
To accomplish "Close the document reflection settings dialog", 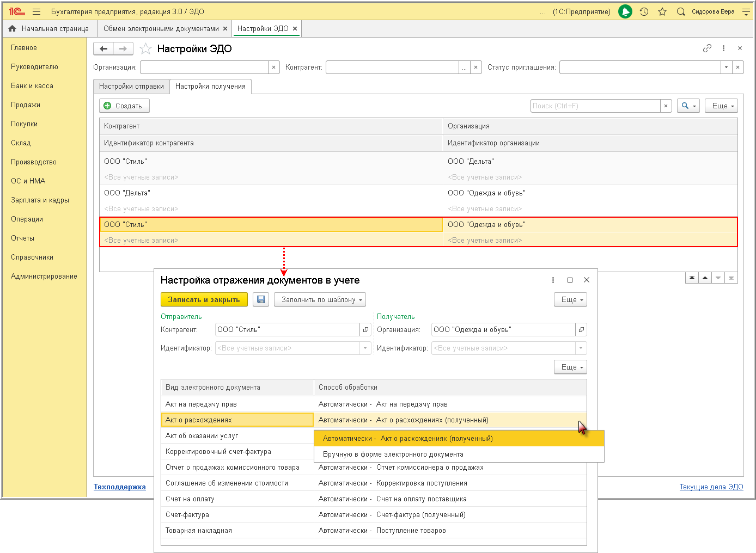I will pyautogui.click(x=587, y=280).
